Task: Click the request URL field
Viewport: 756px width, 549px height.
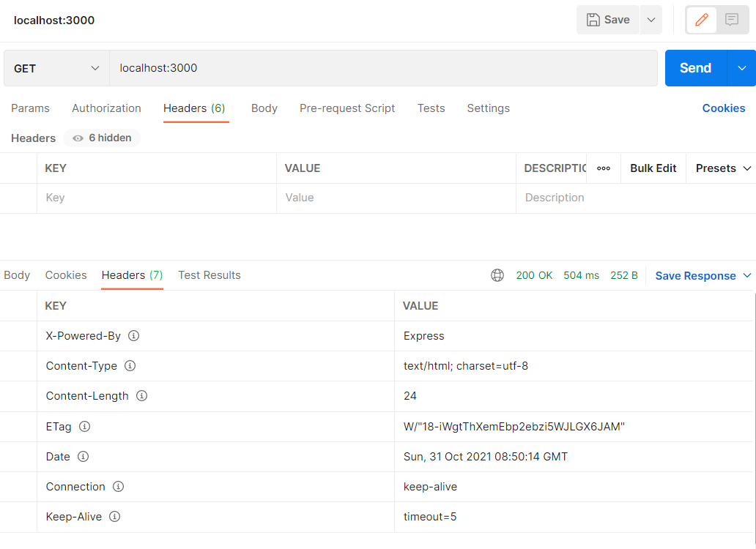Action: click(x=383, y=68)
